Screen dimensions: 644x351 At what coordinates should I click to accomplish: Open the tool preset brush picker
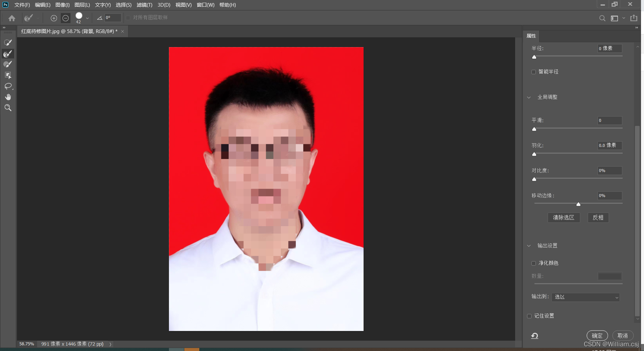point(28,18)
